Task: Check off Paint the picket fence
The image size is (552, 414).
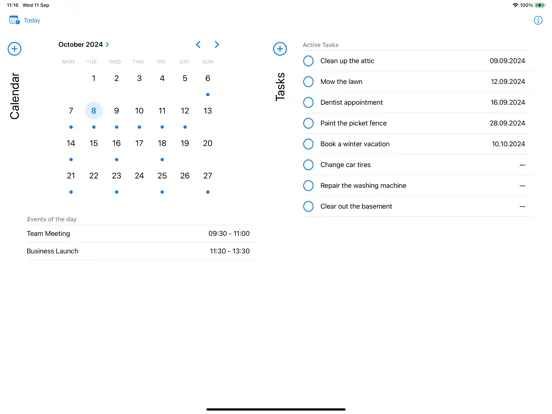Action: [x=308, y=123]
